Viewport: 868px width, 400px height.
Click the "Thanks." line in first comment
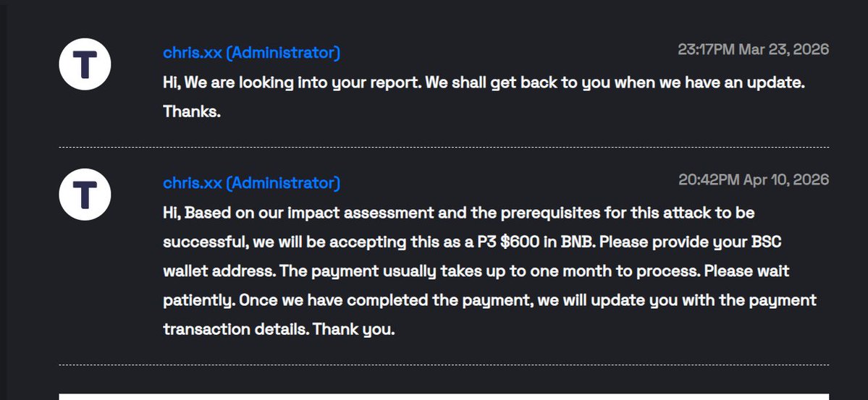191,112
